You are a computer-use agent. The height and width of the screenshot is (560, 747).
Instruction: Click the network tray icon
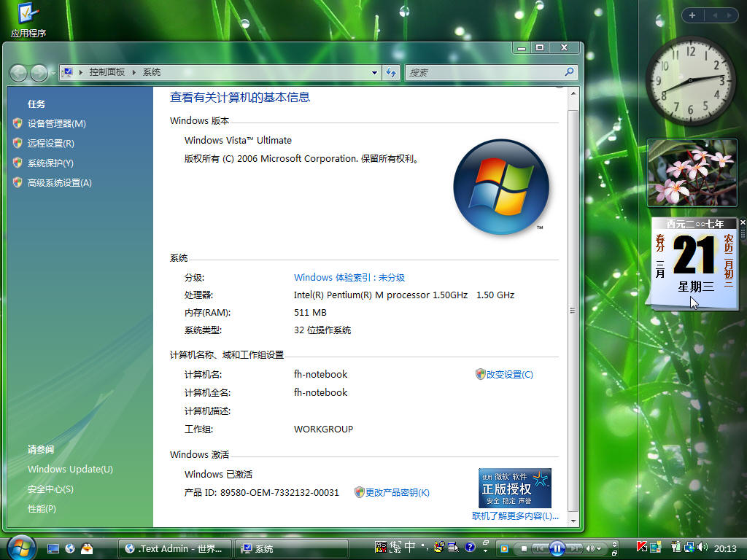[x=689, y=548]
